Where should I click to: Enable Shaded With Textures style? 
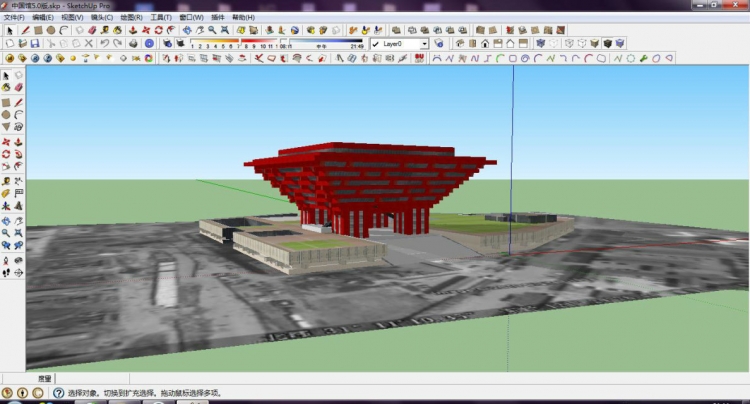click(607, 44)
